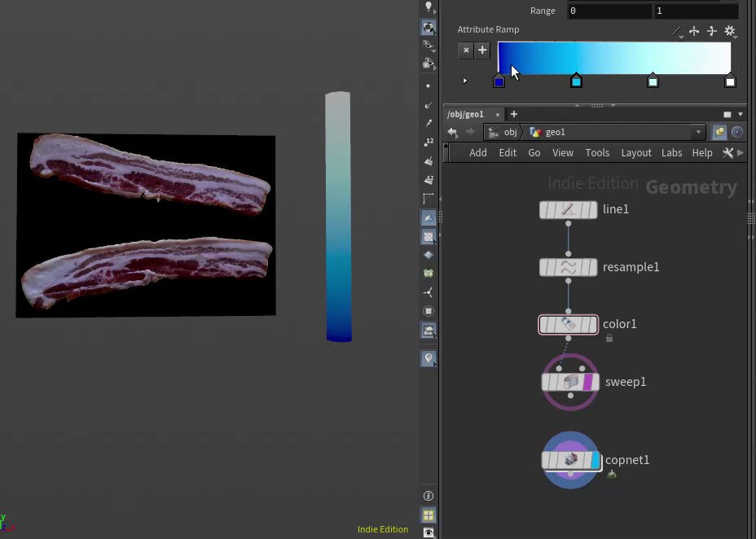Toggle the viewport visibility eye icon
The image size is (756, 539).
(429, 532)
